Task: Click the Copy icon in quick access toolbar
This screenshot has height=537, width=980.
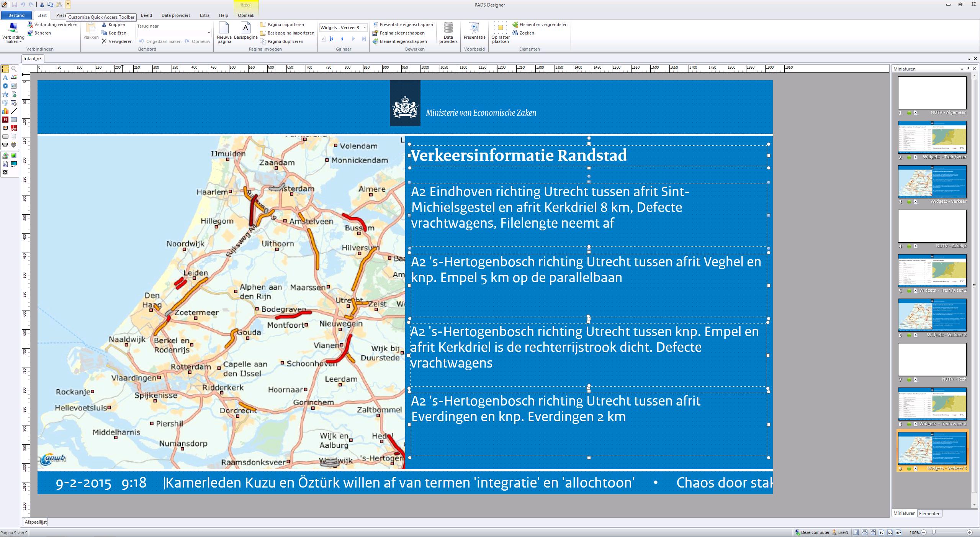Action: (x=50, y=5)
